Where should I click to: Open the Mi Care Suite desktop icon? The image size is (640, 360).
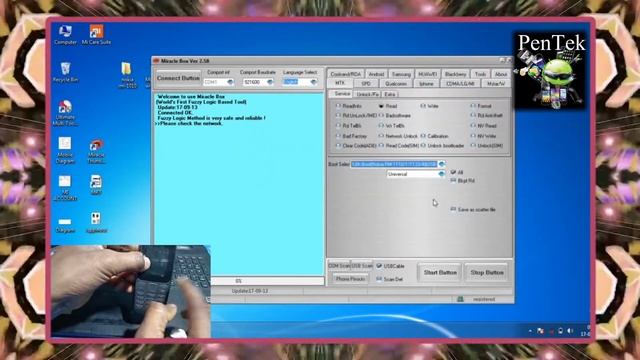[x=96, y=34]
